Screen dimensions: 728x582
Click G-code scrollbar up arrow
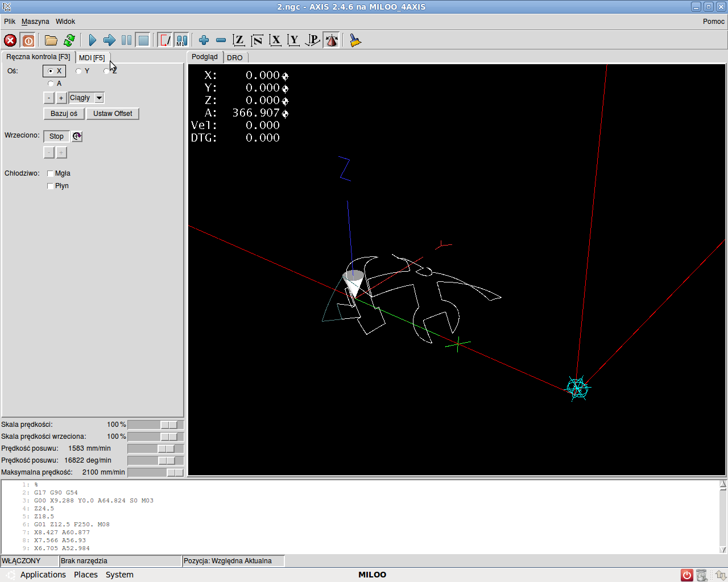point(723,484)
